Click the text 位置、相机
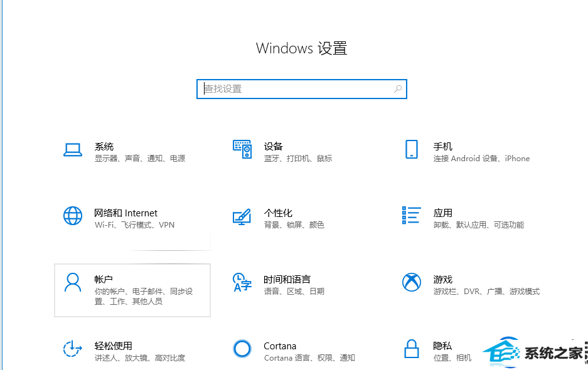 452,358
